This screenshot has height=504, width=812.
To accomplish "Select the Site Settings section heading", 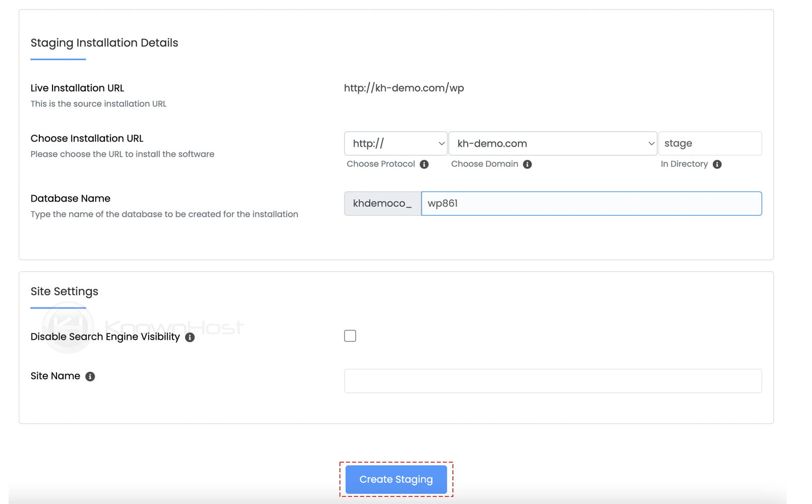I will 64,291.
